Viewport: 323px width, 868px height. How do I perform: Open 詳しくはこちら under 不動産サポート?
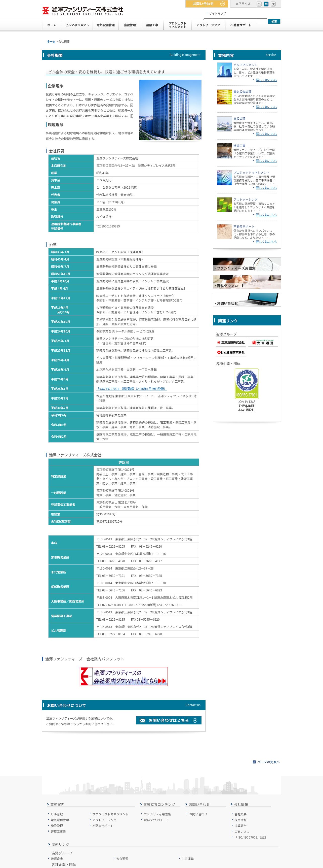(x=266, y=242)
